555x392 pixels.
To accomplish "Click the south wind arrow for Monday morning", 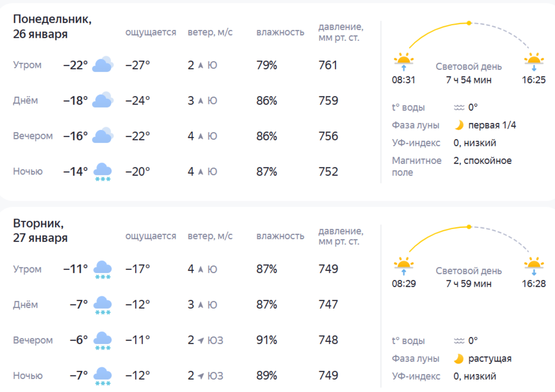I will 201,66.
